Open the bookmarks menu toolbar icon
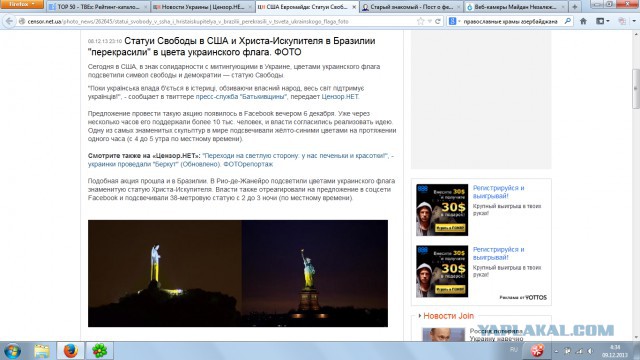Screen dimensions: 640x360 pyautogui.click(x=602, y=21)
